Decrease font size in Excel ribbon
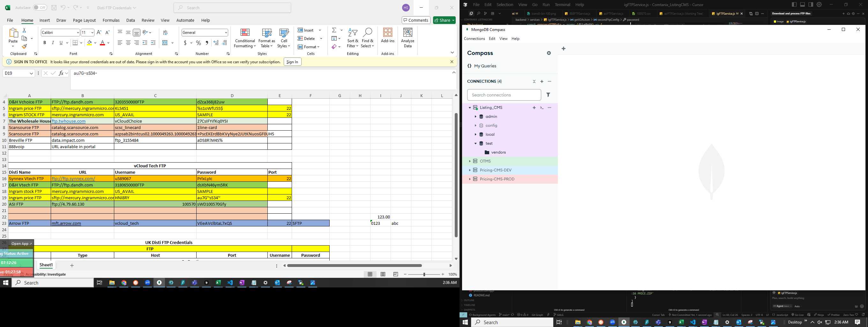The width and height of the screenshot is (868, 327). pos(108,32)
